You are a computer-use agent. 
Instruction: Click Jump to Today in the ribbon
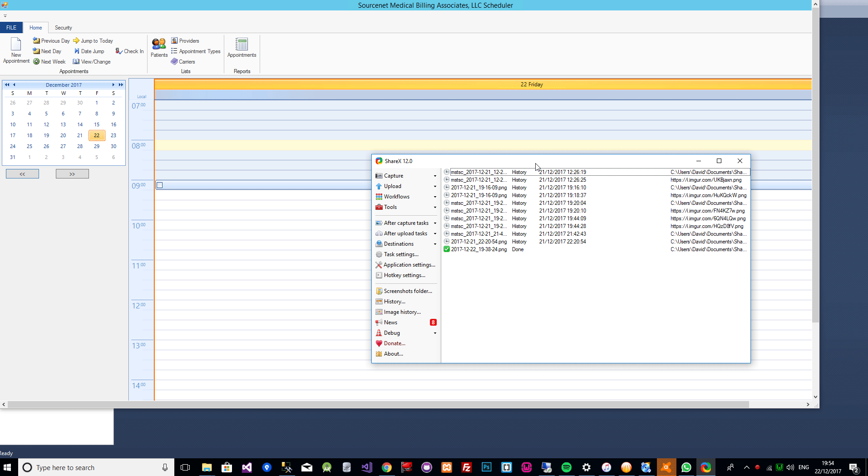[93, 41]
